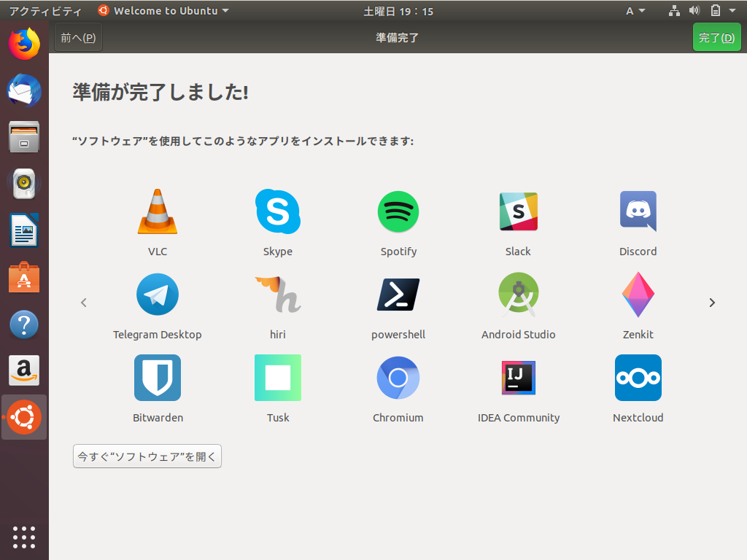Open the Chromium app icon

tap(398, 378)
